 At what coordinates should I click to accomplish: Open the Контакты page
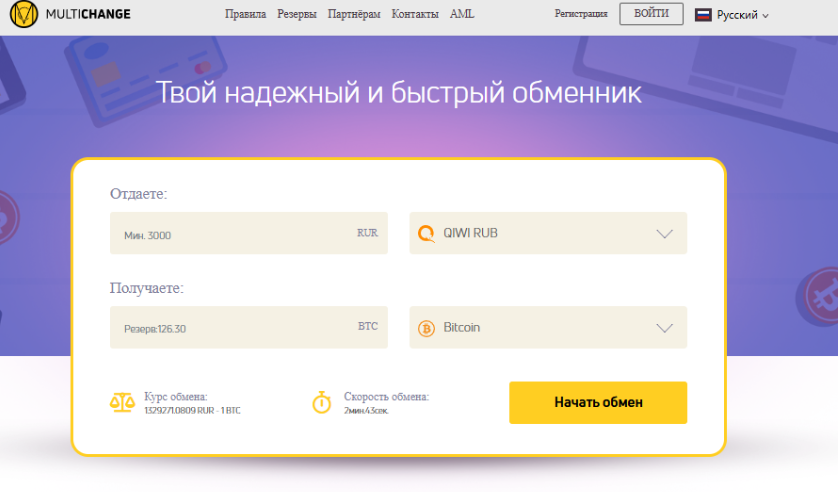[415, 14]
